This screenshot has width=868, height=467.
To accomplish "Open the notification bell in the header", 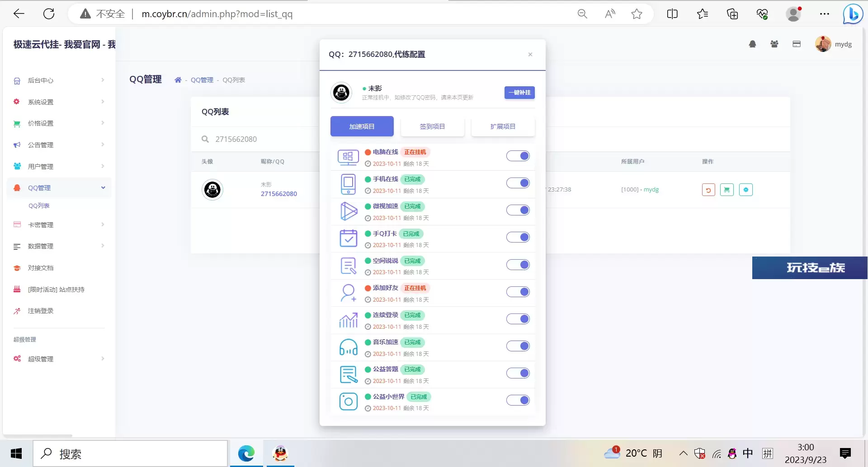I will pyautogui.click(x=752, y=44).
